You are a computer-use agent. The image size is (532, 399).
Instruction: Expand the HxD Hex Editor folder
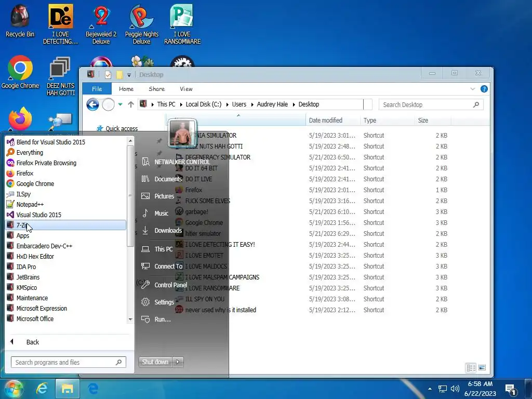pos(66,257)
